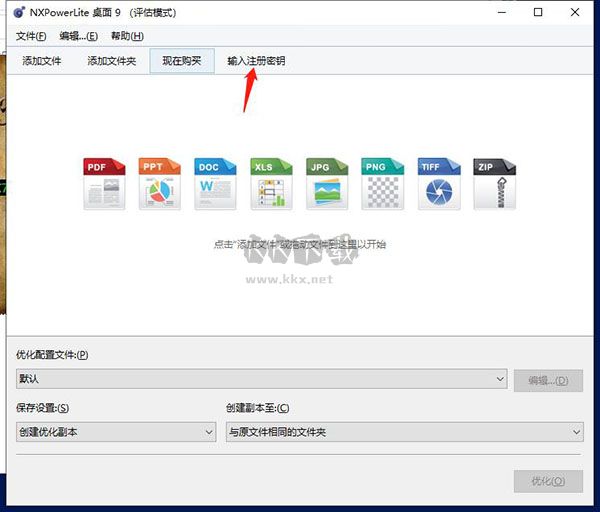Click the 保存设置:(S) label

click(42, 408)
